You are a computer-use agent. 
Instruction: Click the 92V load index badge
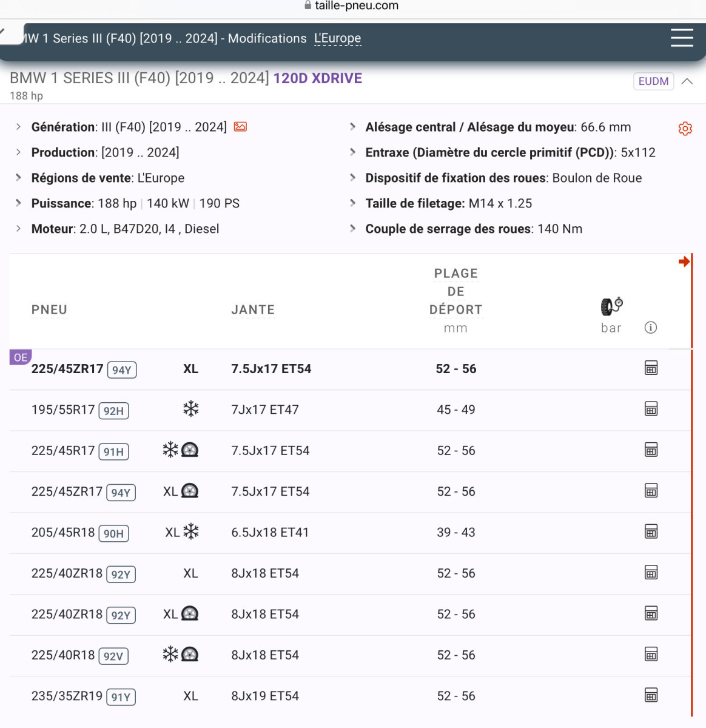tap(113, 656)
